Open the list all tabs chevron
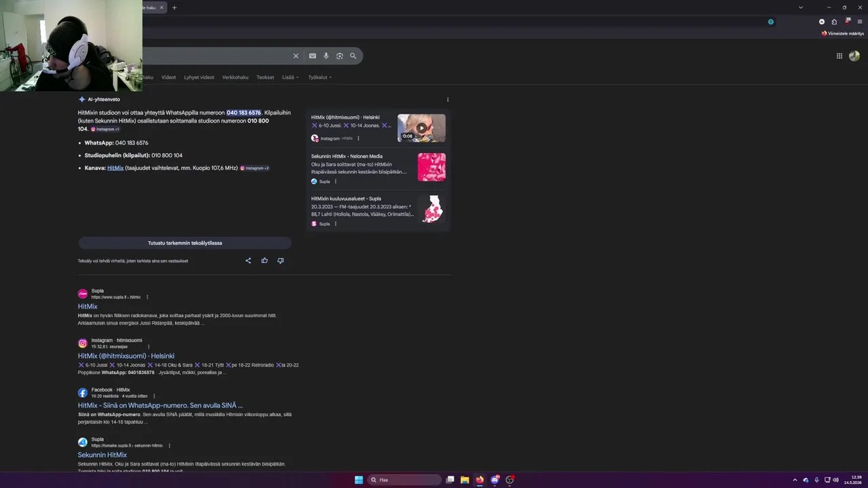The image size is (868, 488). pos(801,7)
